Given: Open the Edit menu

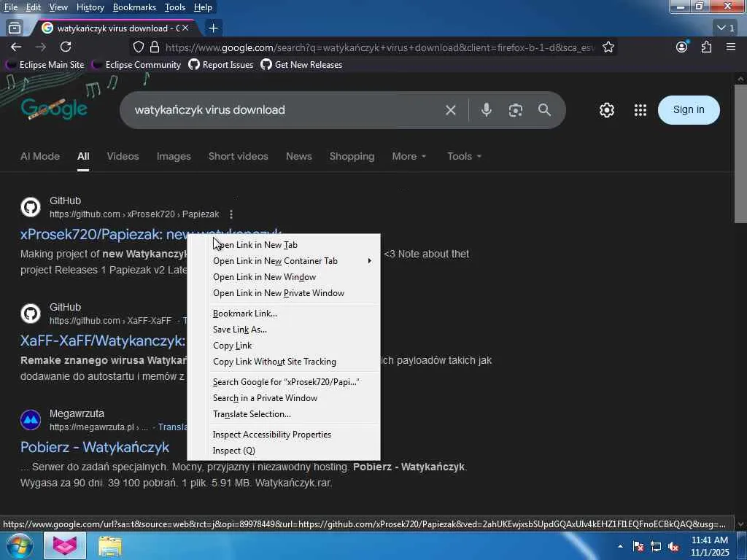Looking at the screenshot, I should 34,7.
